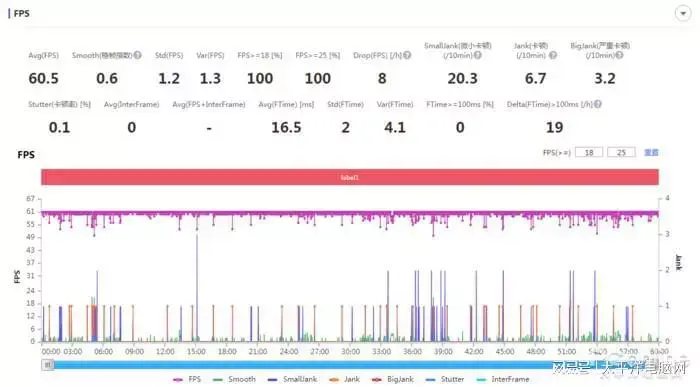The width and height of the screenshot is (700, 387).
Task: Click the 15:00 time axis label
Action: 196,351
